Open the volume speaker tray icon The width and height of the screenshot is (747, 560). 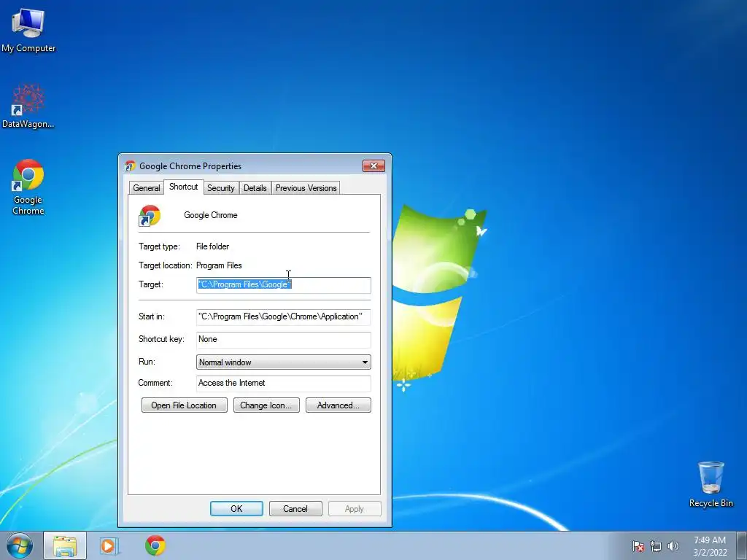pos(673,546)
